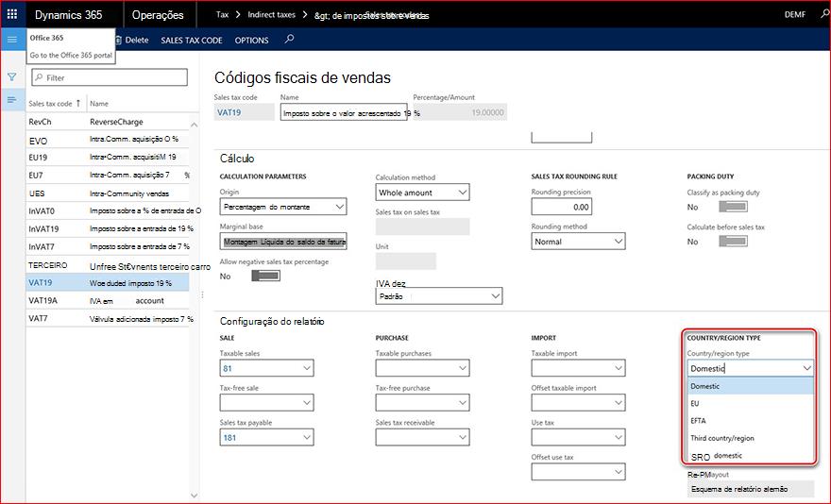Go to Indirect taxes breadcrumb

[271, 15]
